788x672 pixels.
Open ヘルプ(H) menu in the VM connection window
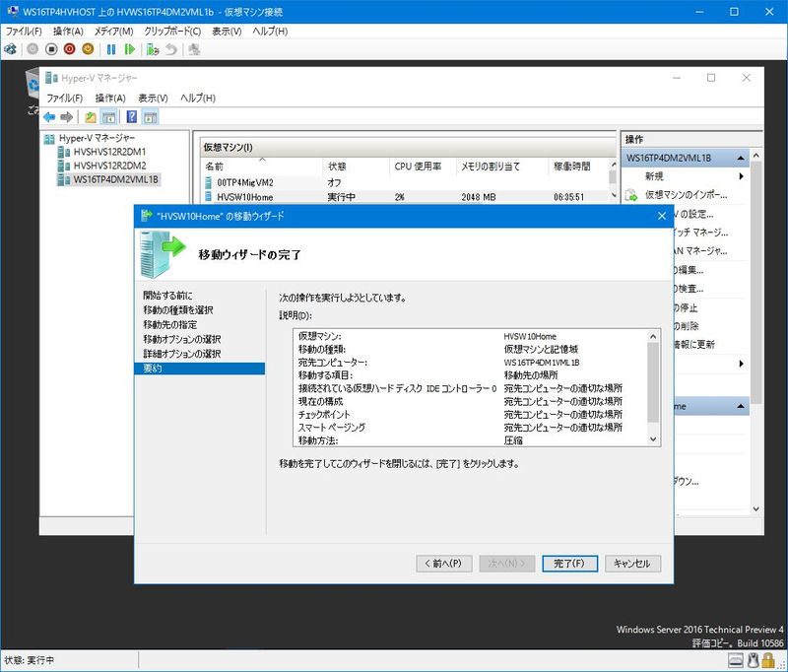click(270, 32)
